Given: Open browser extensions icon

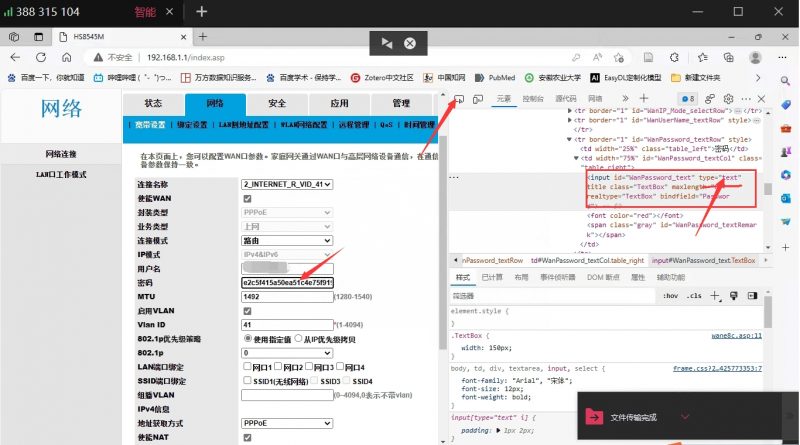Looking at the screenshot, I should 674,57.
